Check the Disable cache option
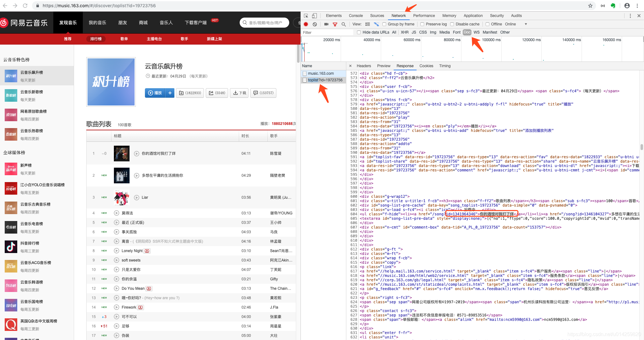The image size is (644, 340). coord(452,24)
